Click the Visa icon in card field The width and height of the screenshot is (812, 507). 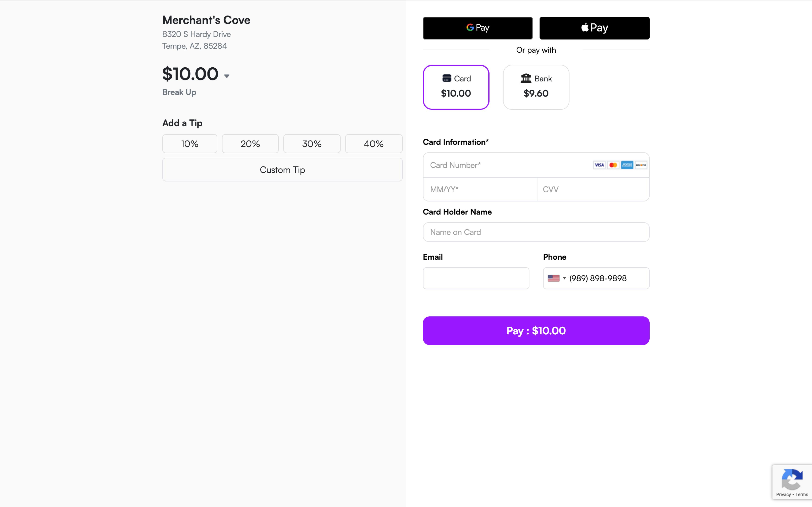coord(599,165)
